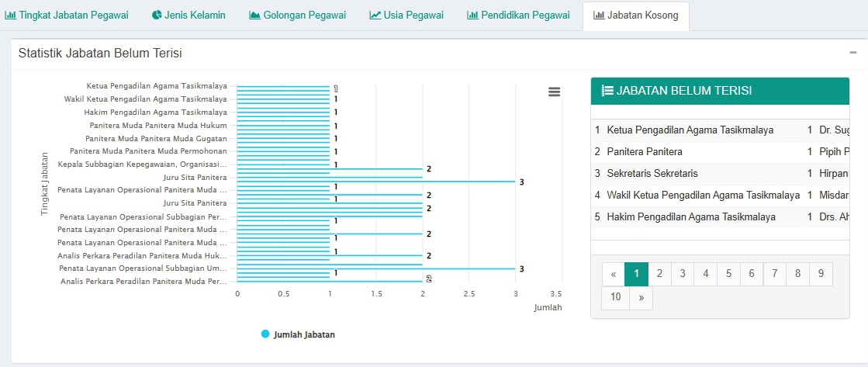Click the Golongan Pegawai area chart icon
The width and height of the screenshot is (868, 367).
[254, 16]
